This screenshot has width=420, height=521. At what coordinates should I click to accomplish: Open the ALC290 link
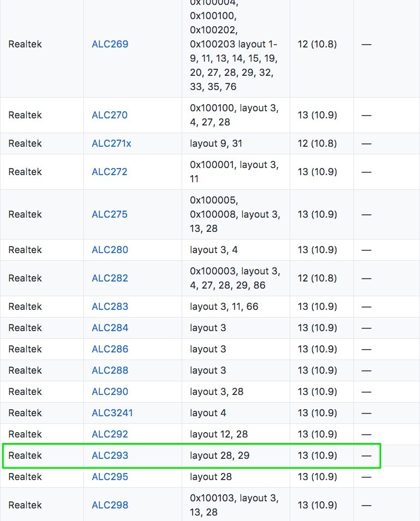[110, 392]
